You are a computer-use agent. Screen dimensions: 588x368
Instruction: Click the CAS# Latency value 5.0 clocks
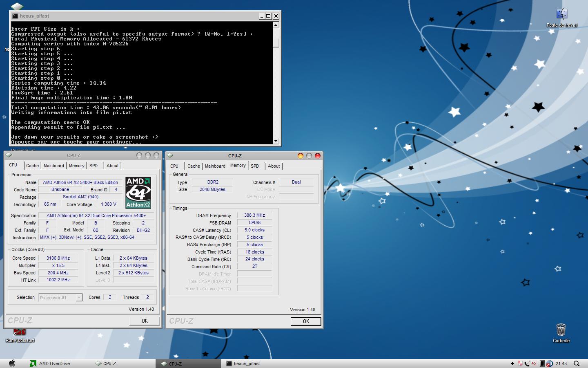[x=254, y=230]
